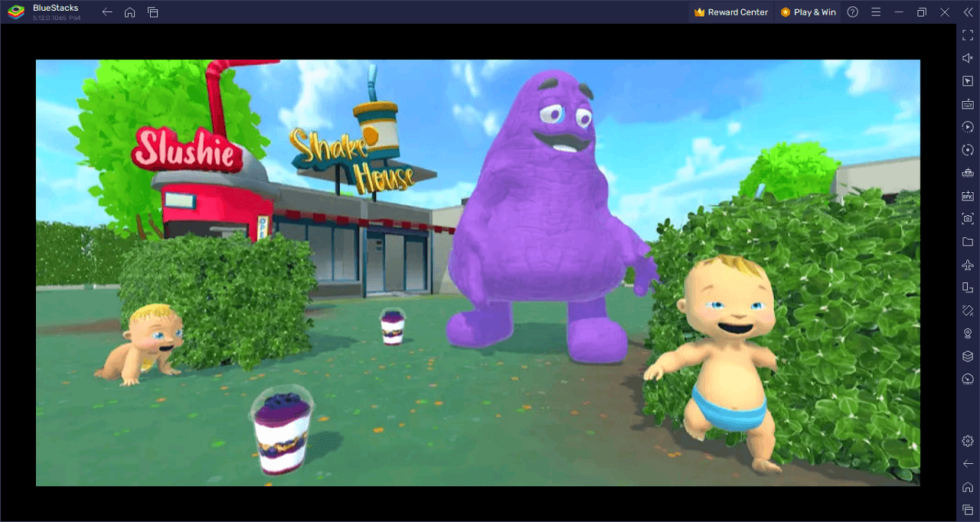Open the media folder in sidebar
Screen dimensions: 980x522
click(x=968, y=242)
